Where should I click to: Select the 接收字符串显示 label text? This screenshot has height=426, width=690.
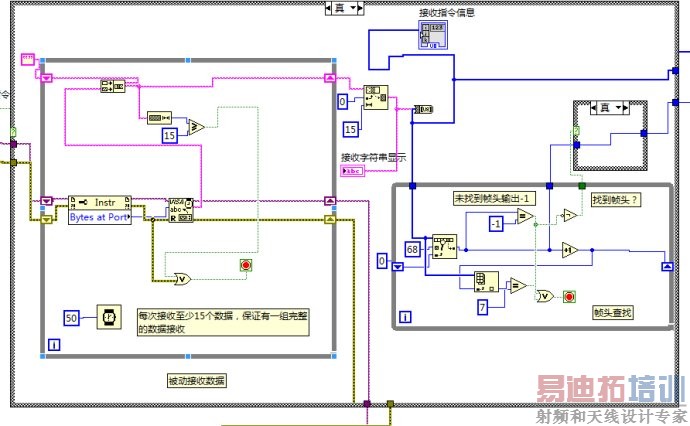374,157
